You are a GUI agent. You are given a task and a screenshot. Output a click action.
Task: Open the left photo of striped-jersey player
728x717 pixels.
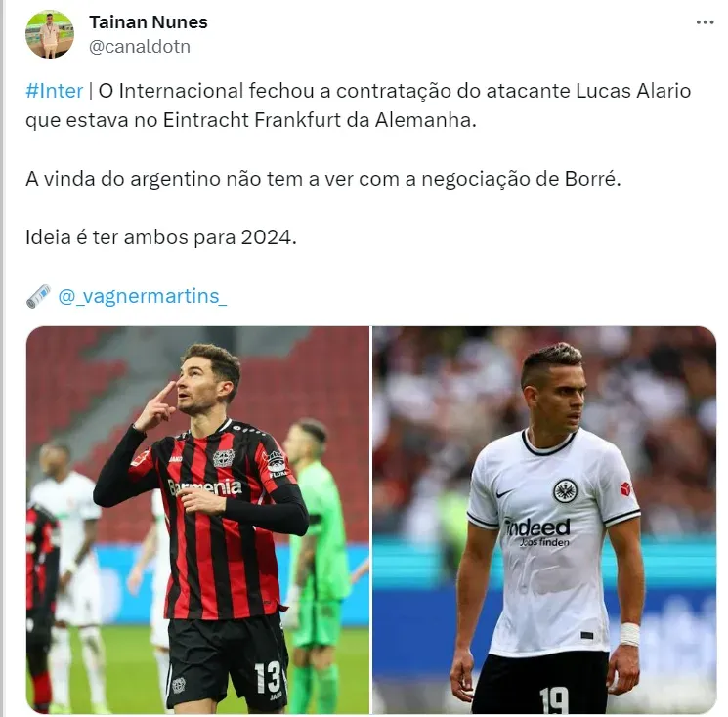coord(197,520)
